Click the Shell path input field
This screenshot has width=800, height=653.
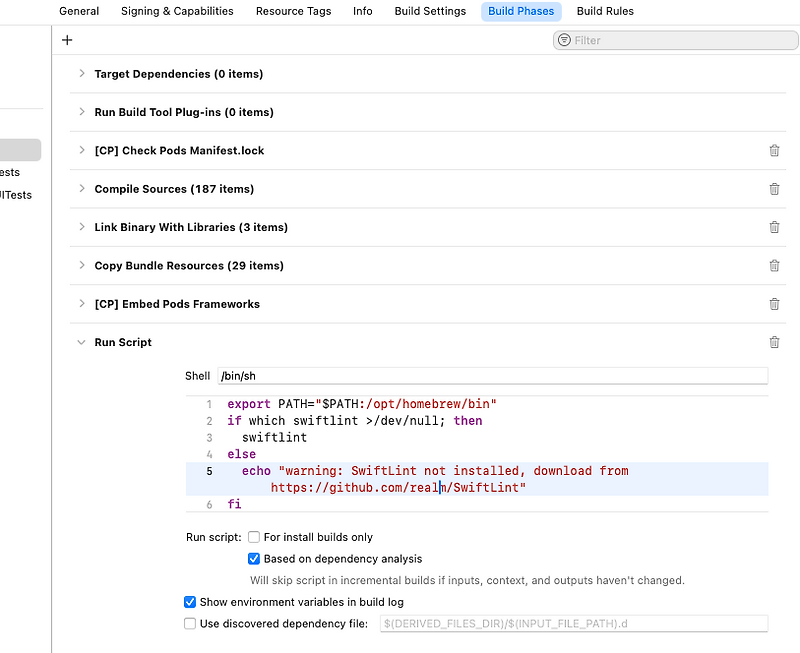point(492,376)
